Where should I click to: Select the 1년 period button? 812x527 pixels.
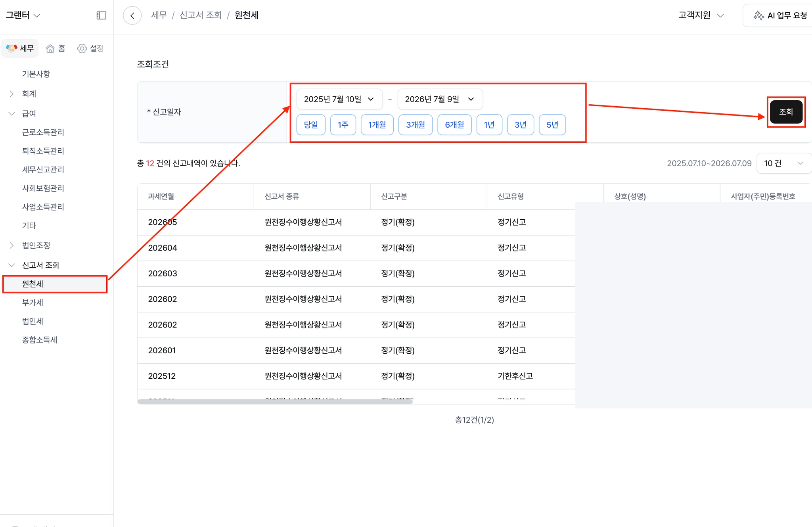[489, 125]
